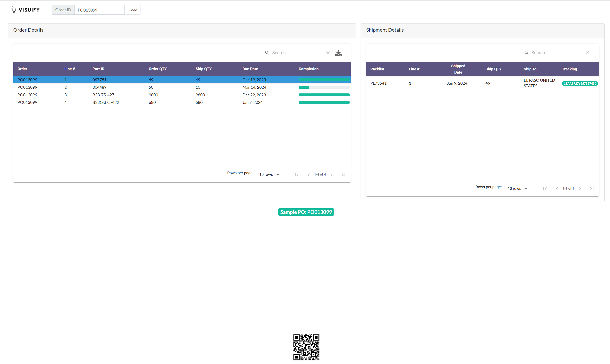This screenshot has height=364, width=610.
Task: Click the Sample PO: PO013099 badge
Action: point(306,212)
